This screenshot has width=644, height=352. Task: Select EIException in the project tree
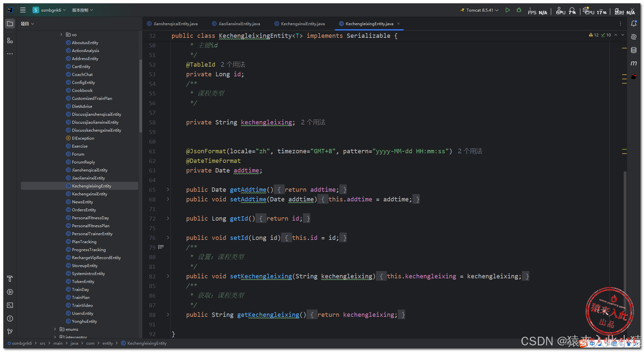click(80, 138)
